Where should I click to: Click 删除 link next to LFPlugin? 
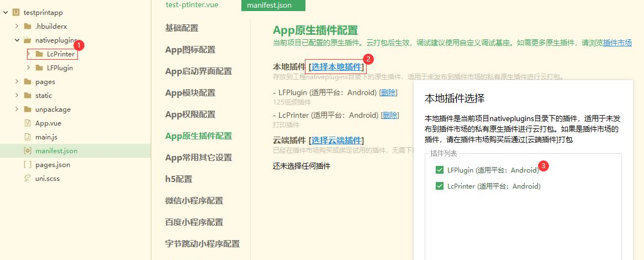click(389, 92)
